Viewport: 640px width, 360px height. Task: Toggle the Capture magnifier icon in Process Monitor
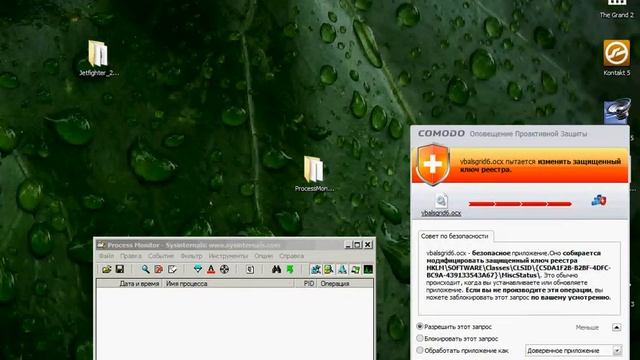coord(145,269)
